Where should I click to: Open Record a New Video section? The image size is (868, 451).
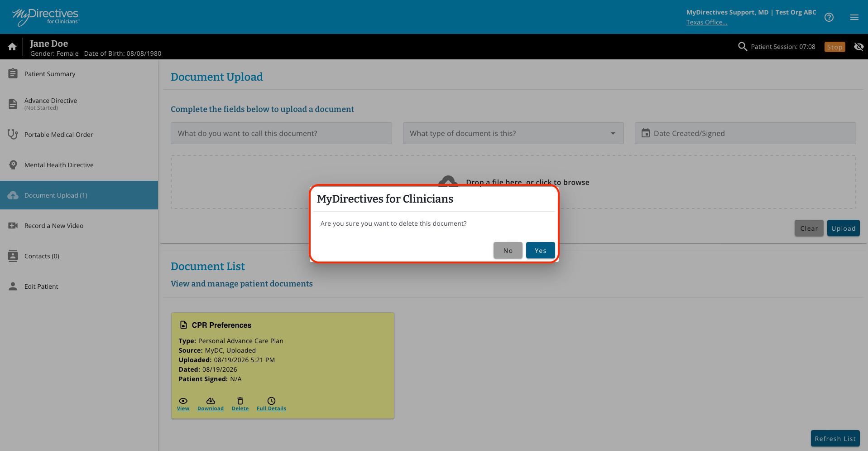click(79, 226)
